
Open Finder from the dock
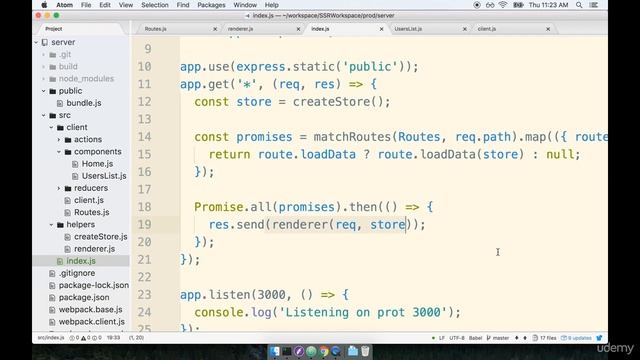(x=275, y=351)
